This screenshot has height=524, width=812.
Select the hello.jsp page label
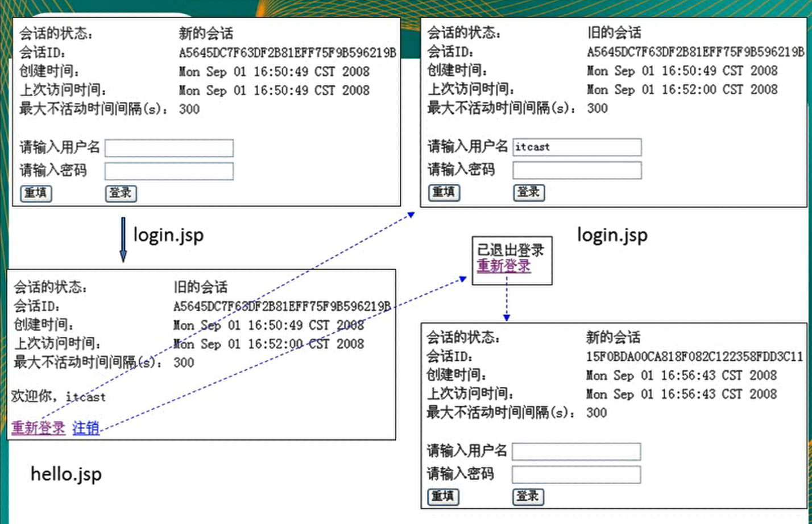pyautogui.click(x=67, y=473)
